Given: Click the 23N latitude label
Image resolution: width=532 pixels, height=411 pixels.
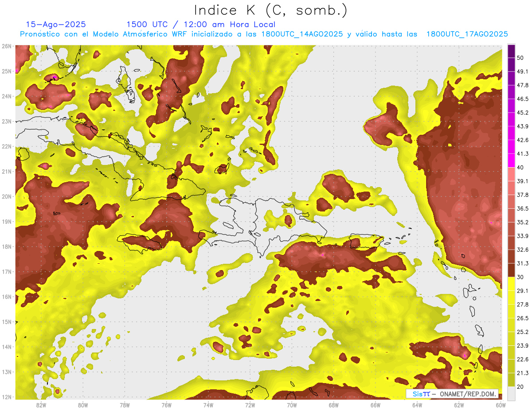Looking at the screenshot, I should tap(7, 121).
